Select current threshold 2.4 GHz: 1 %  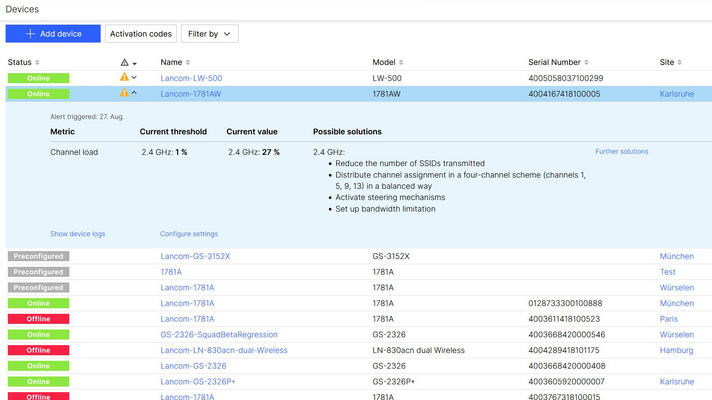tap(164, 152)
